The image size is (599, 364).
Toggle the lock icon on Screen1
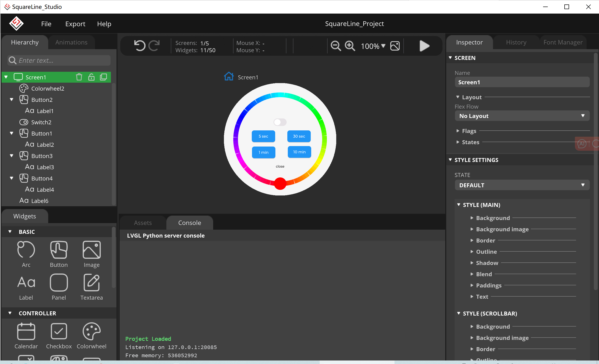pos(91,77)
